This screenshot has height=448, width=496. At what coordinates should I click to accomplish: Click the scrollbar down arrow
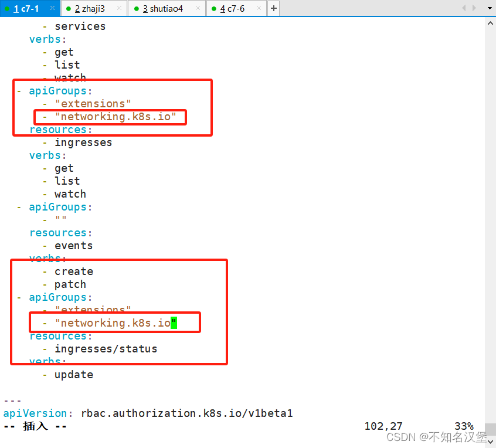click(x=490, y=441)
